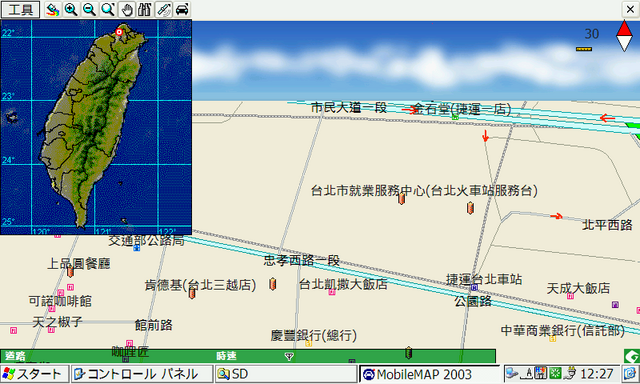Image resolution: width=640 pixels, height=384 pixels.
Task: Click the 天之椒子 restaurant label
Action: point(58,322)
